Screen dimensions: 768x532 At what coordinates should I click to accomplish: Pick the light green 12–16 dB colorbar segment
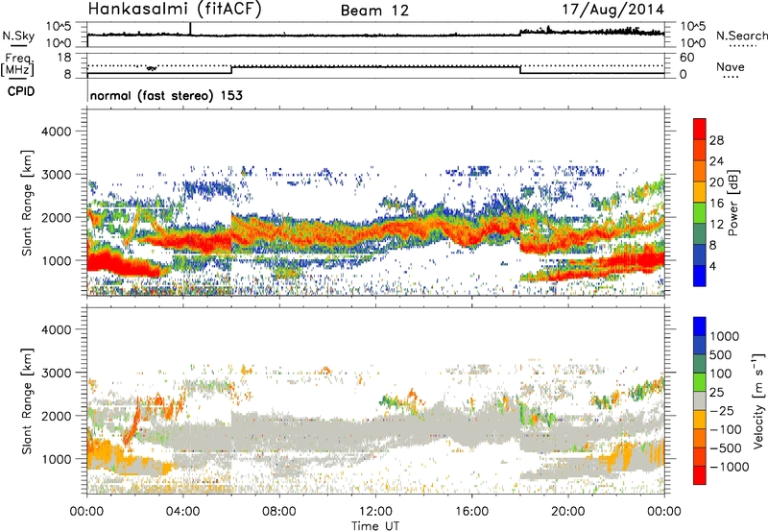coord(700,213)
